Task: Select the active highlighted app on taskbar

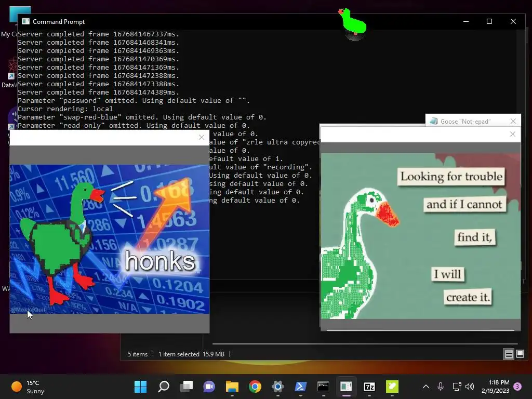Action: tap(346, 387)
